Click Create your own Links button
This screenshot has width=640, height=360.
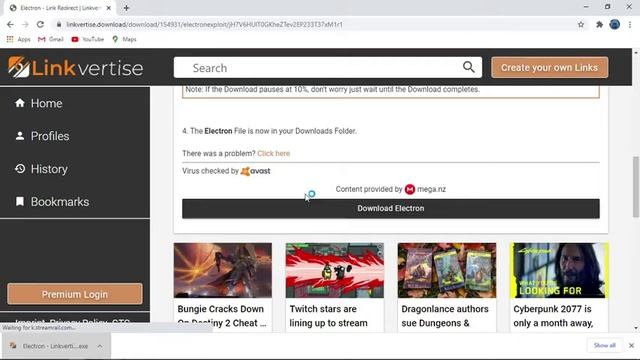coord(549,67)
